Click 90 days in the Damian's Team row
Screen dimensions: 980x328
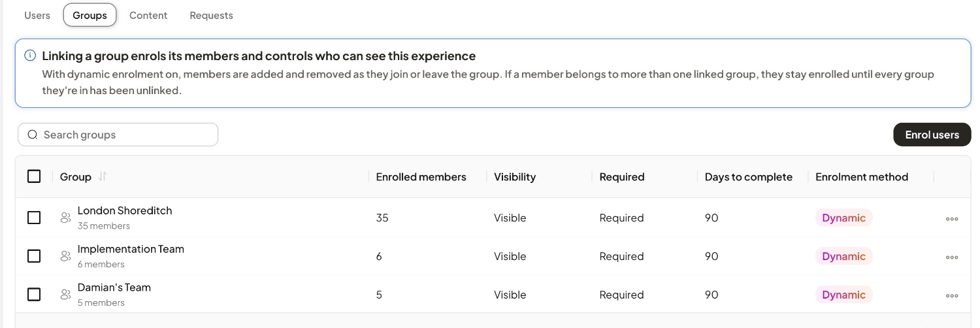tap(711, 295)
